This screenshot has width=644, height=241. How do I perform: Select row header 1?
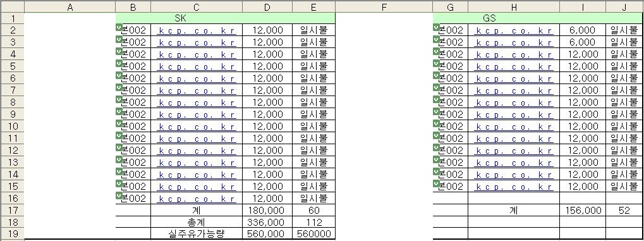[x=12, y=18]
